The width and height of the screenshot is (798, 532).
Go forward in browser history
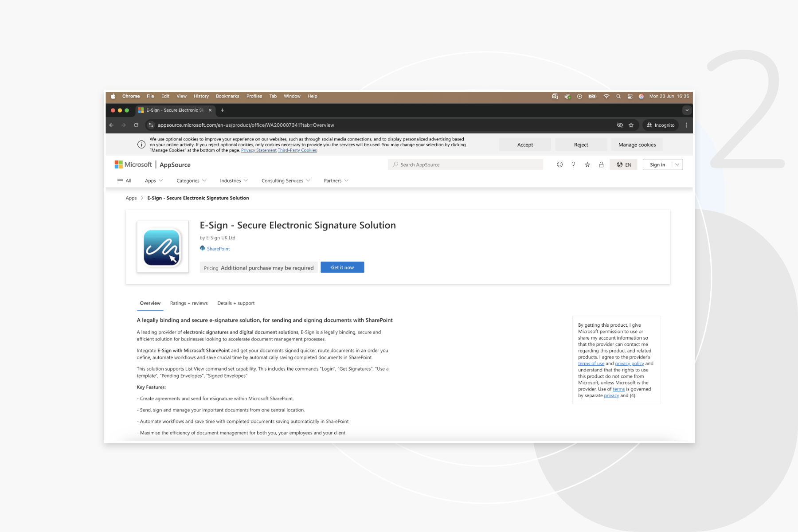click(124, 125)
